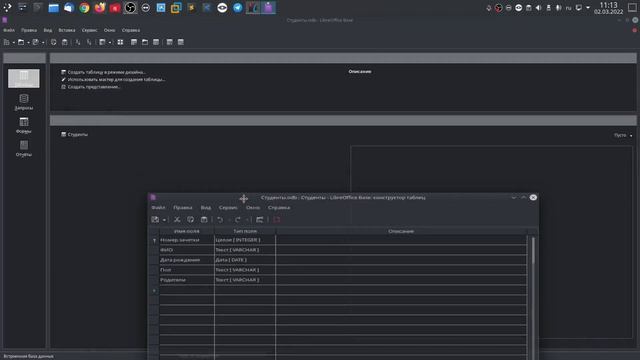The image size is (640, 360).
Task: Click Undo icon in table designer toolbar
Action: tap(220, 220)
